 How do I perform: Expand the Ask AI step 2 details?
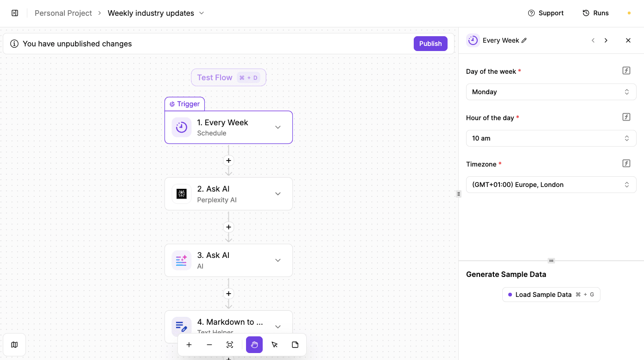point(278,193)
